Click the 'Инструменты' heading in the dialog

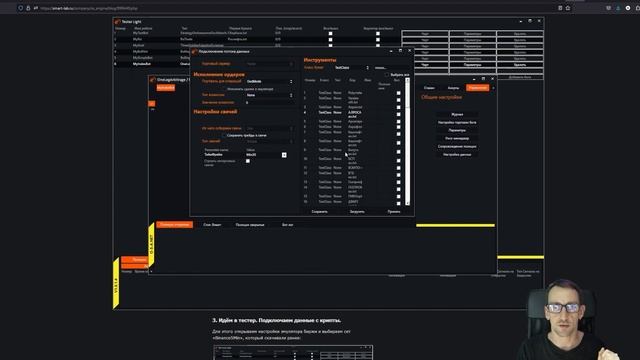[320, 60]
